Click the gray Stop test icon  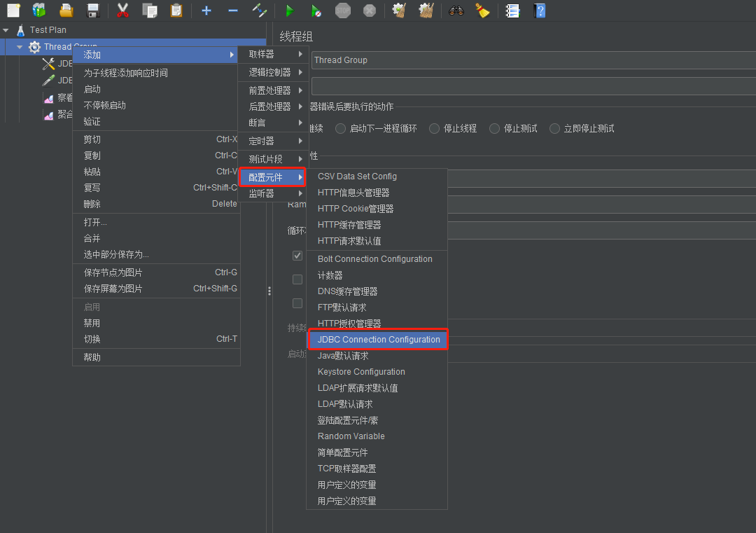342,11
